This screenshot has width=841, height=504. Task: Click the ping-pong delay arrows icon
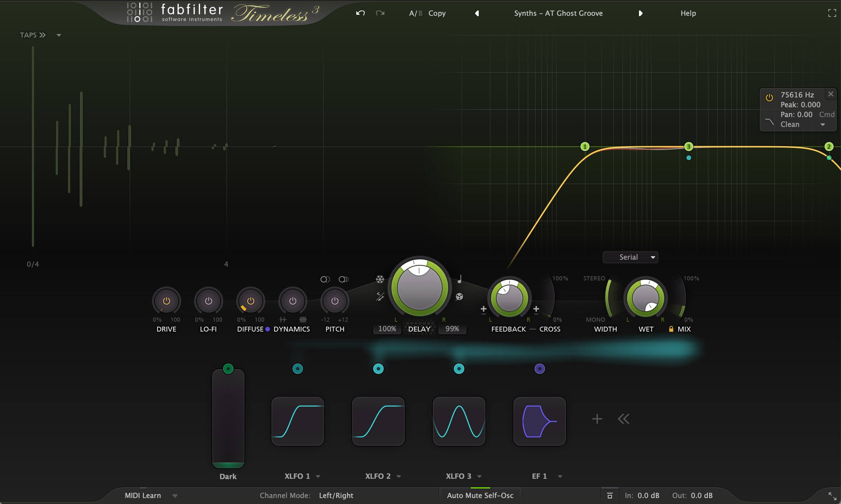(380, 297)
